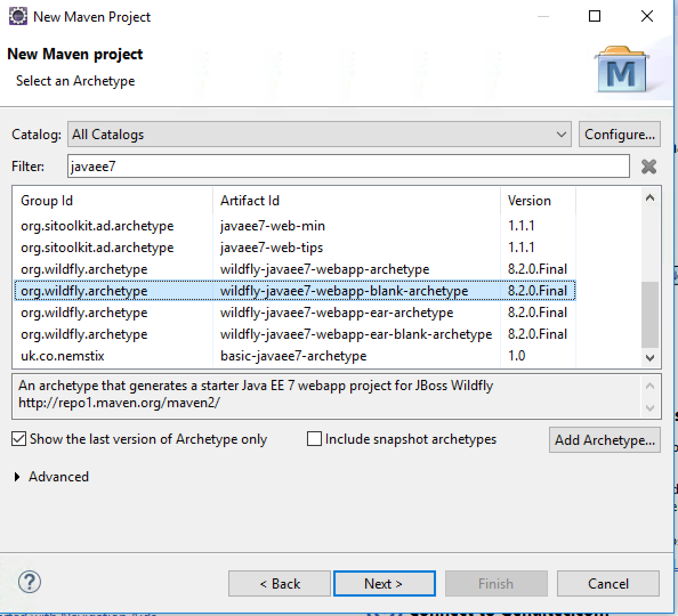Click the Eclipse icon in the title bar
Image resolution: width=678 pixels, height=616 pixels.
coord(18,17)
